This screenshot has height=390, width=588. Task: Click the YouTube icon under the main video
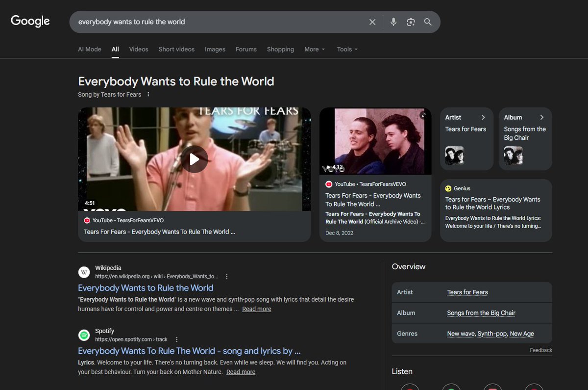(87, 221)
